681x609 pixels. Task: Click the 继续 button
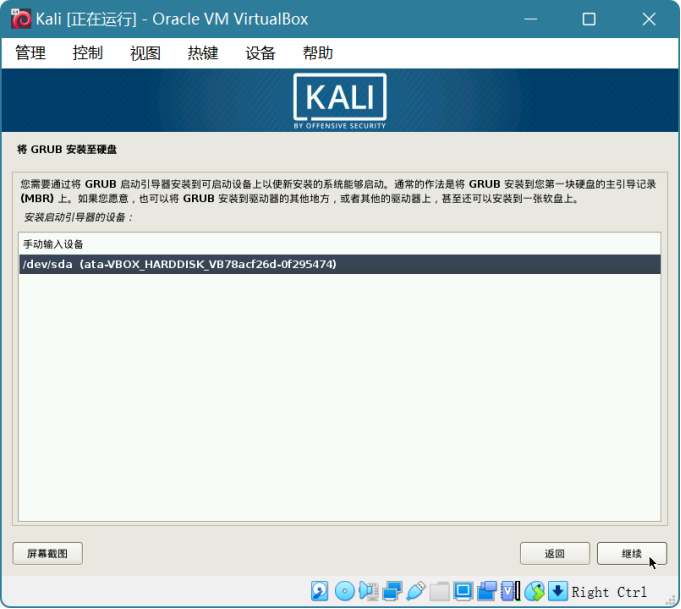631,553
